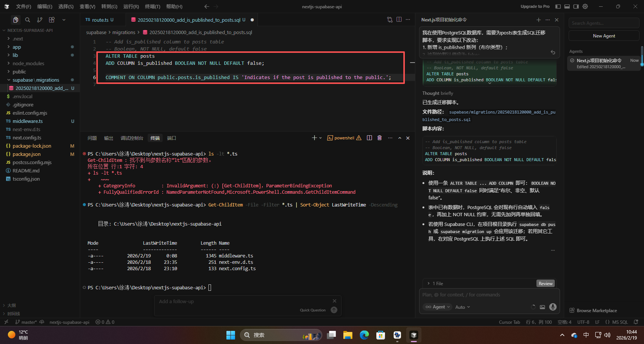Expand the node_modules folder

28,63
